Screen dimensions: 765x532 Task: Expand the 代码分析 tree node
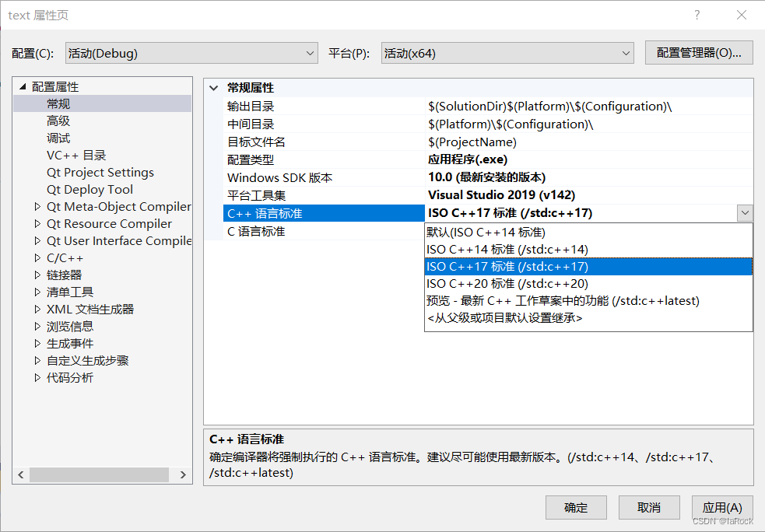pos(37,377)
